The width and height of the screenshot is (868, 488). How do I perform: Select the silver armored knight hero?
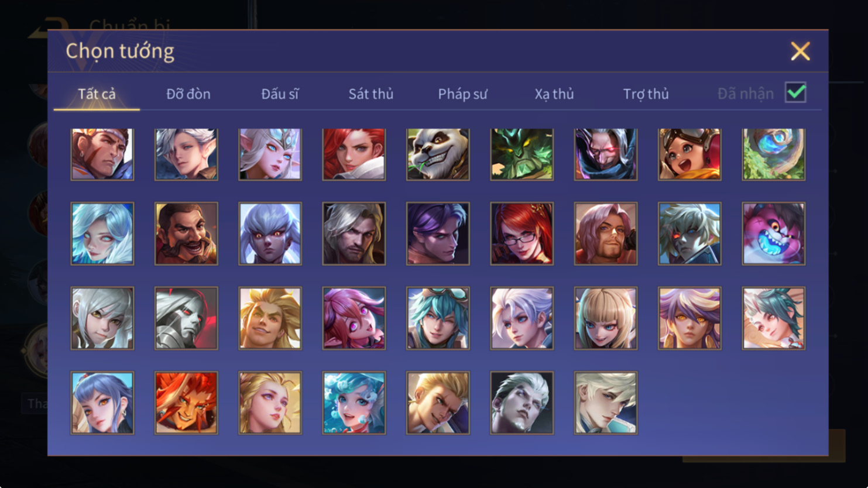pyautogui.click(x=186, y=318)
